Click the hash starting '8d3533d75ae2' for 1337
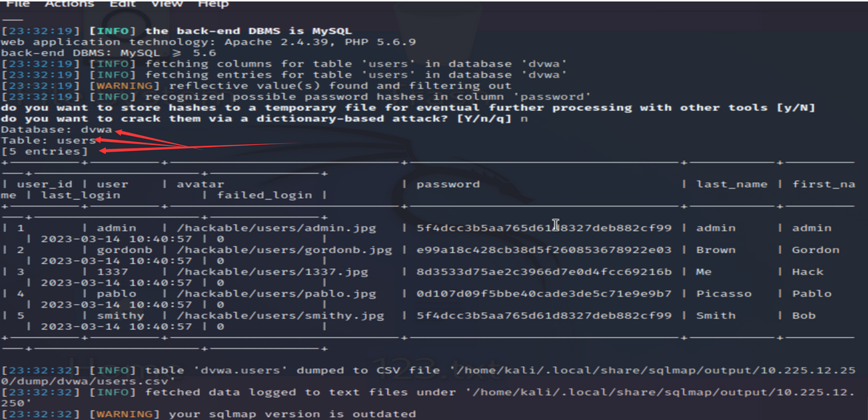Viewport: 868px width, 420px height. [x=544, y=271]
